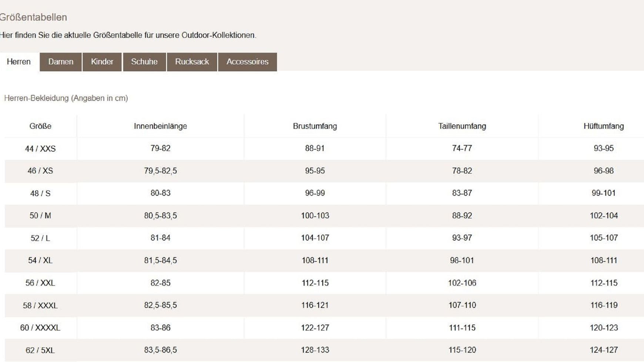This screenshot has height=362, width=644.
Task: Click the Größe column header
Action: click(x=40, y=126)
